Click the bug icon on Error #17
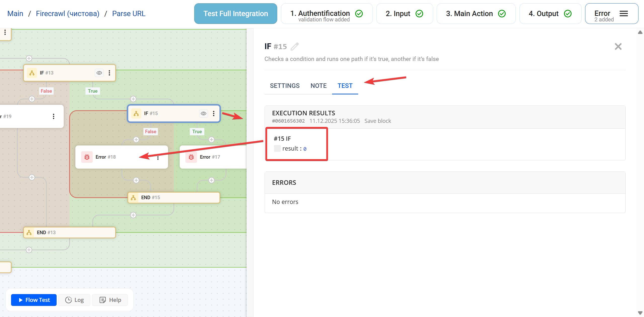 (191, 157)
